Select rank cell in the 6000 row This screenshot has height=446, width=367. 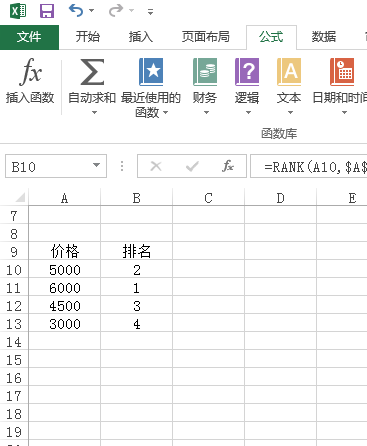point(137,288)
